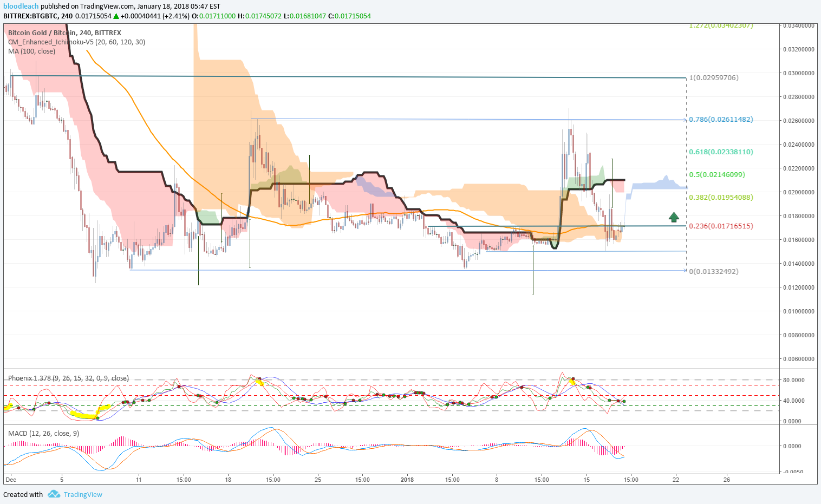821x504 pixels.
Task: Select the Fibonacci 0(0.01332492) level label
Action: 714,271
